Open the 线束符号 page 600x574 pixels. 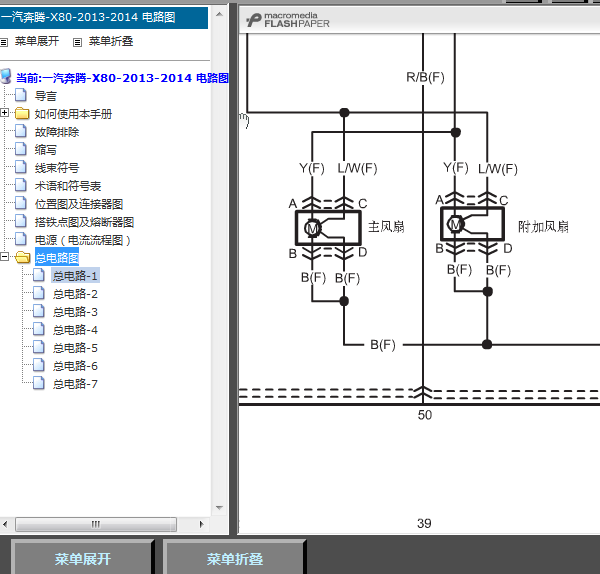(57, 168)
